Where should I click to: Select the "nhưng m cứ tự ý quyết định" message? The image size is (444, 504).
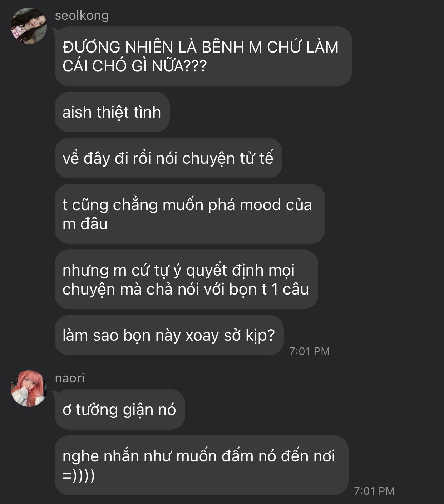pyautogui.click(x=186, y=279)
